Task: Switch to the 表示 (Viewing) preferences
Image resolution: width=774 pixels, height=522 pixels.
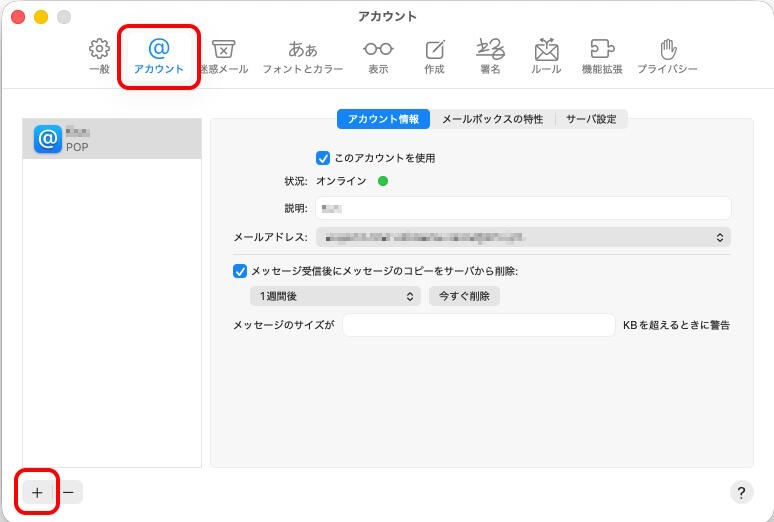Action: (x=378, y=56)
